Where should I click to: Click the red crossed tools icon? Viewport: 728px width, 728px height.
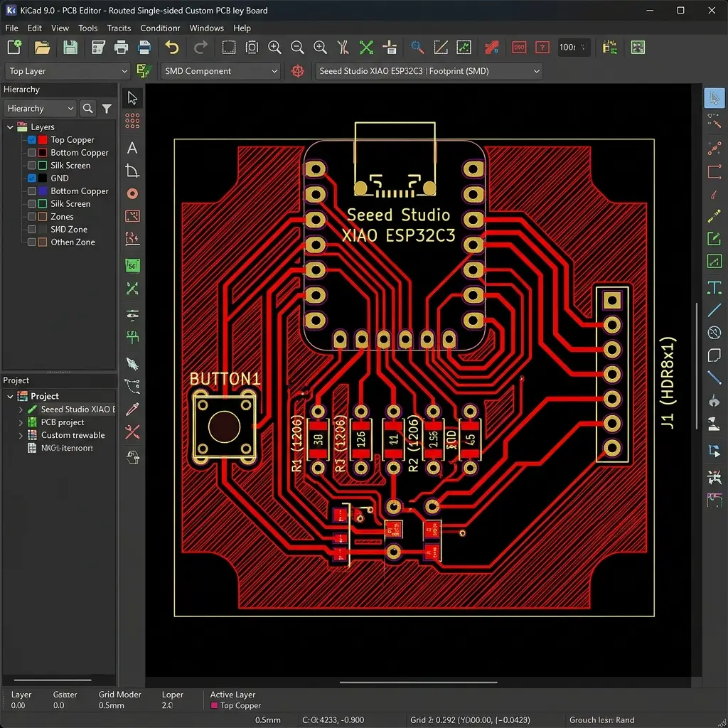point(132,432)
